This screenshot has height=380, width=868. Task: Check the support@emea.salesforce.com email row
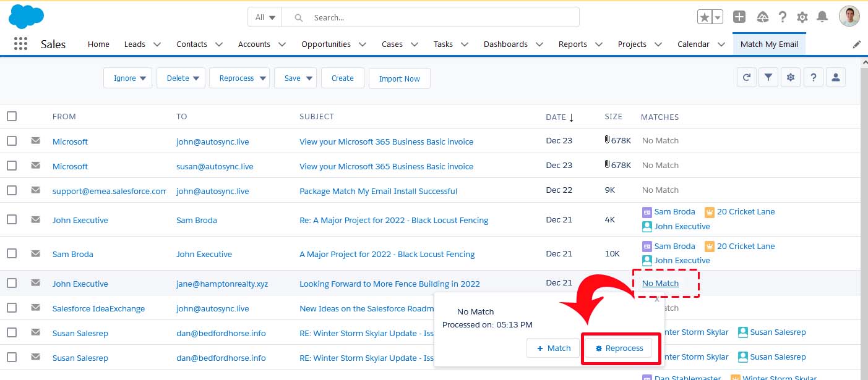[12, 190]
